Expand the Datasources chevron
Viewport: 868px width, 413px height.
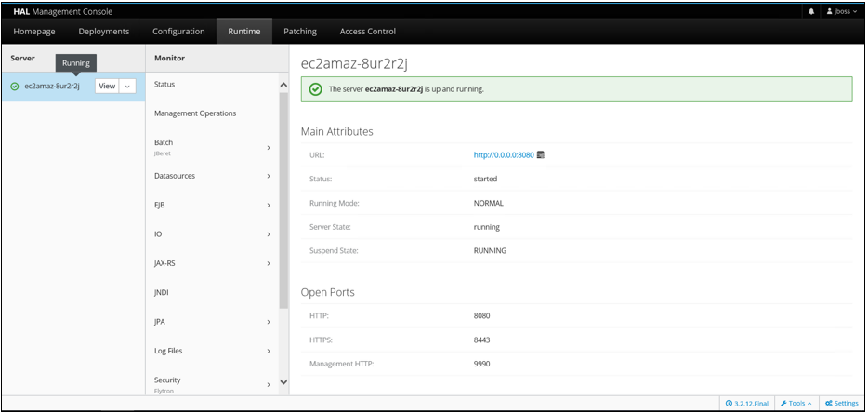pos(269,176)
